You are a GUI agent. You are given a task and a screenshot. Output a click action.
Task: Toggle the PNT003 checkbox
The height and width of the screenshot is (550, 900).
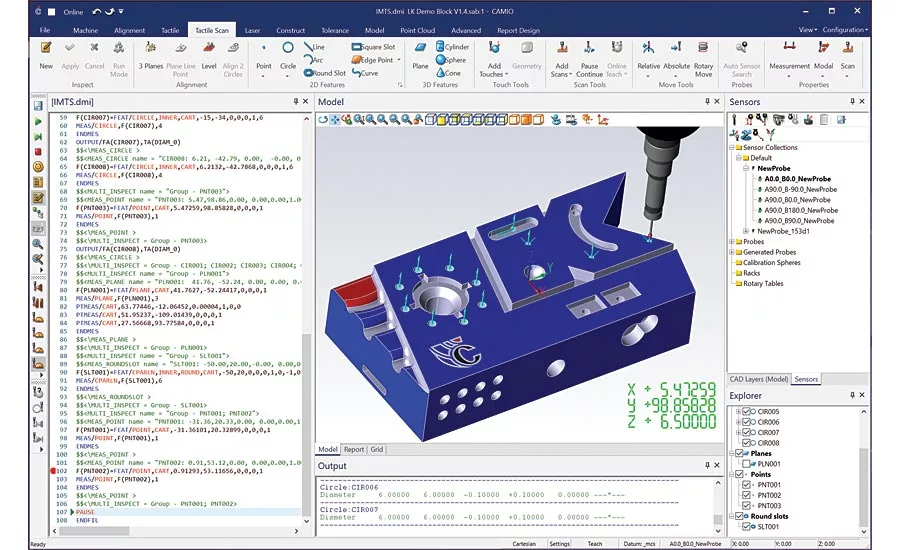[746, 505]
